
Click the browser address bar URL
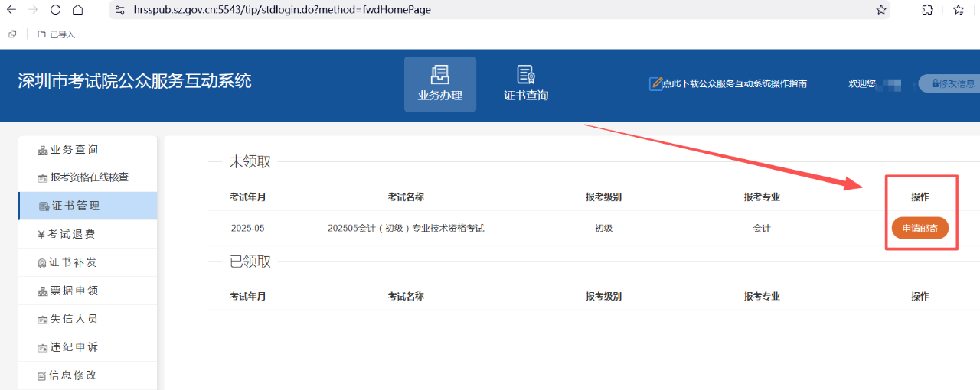(283, 10)
